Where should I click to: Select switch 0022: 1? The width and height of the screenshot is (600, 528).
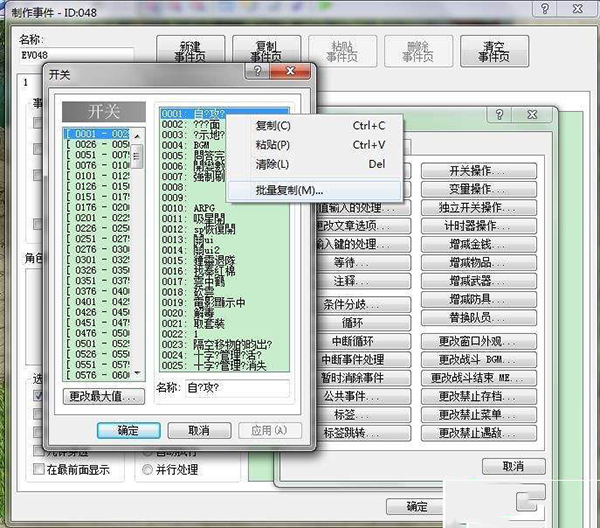tap(224, 334)
